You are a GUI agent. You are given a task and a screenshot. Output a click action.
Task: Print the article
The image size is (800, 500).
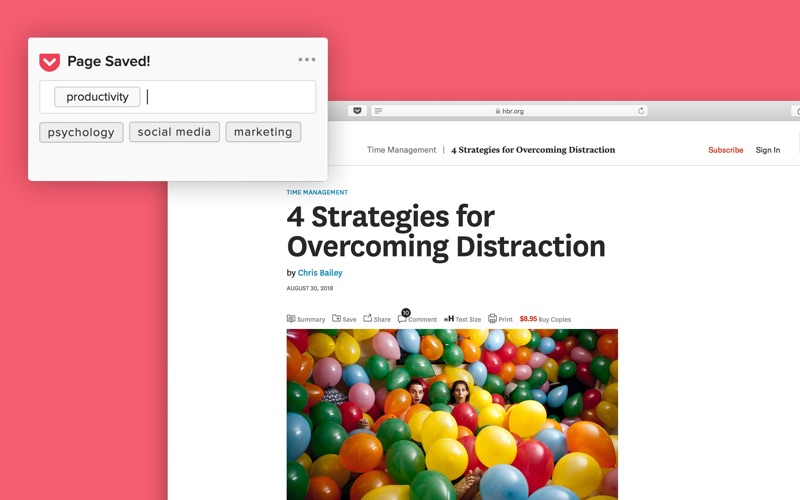click(x=500, y=319)
